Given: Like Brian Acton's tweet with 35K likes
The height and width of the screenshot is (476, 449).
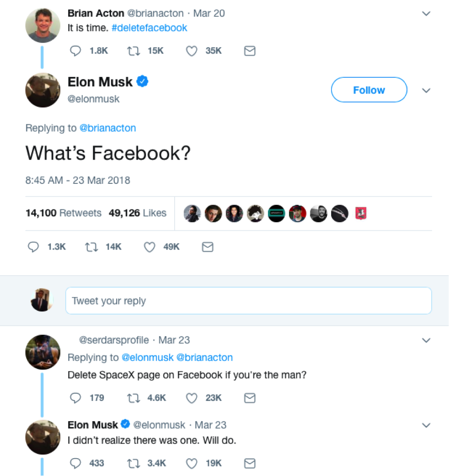Looking at the screenshot, I should [191, 51].
